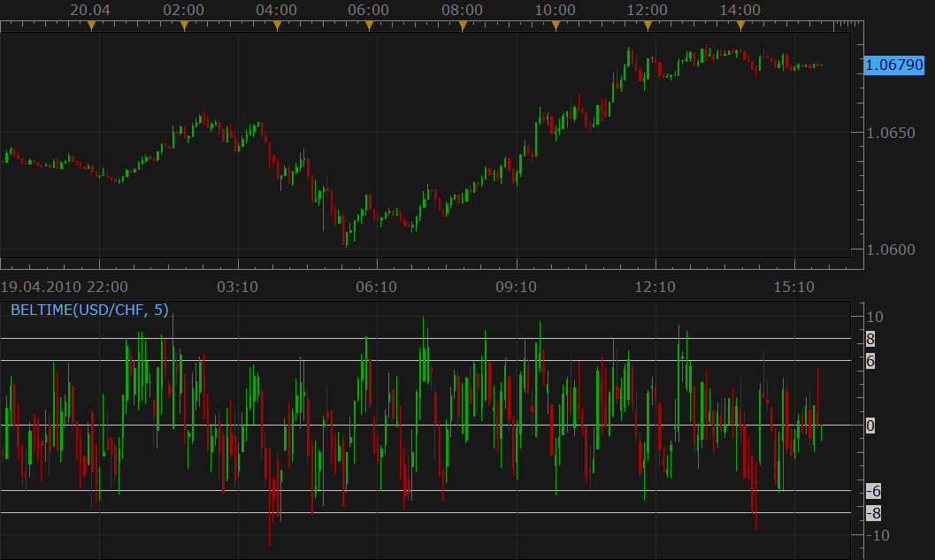Click the orange marker under 02:00
This screenshot has height=560, width=935.
(184, 26)
